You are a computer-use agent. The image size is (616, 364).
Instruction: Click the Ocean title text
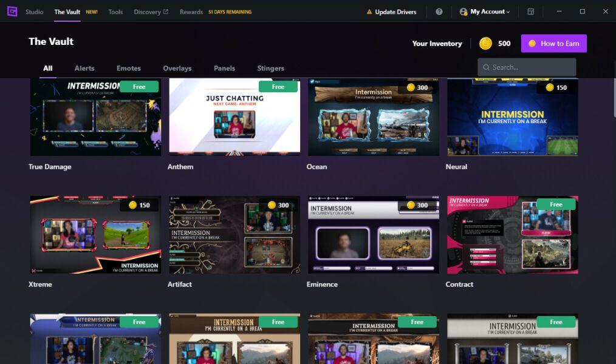pos(317,167)
